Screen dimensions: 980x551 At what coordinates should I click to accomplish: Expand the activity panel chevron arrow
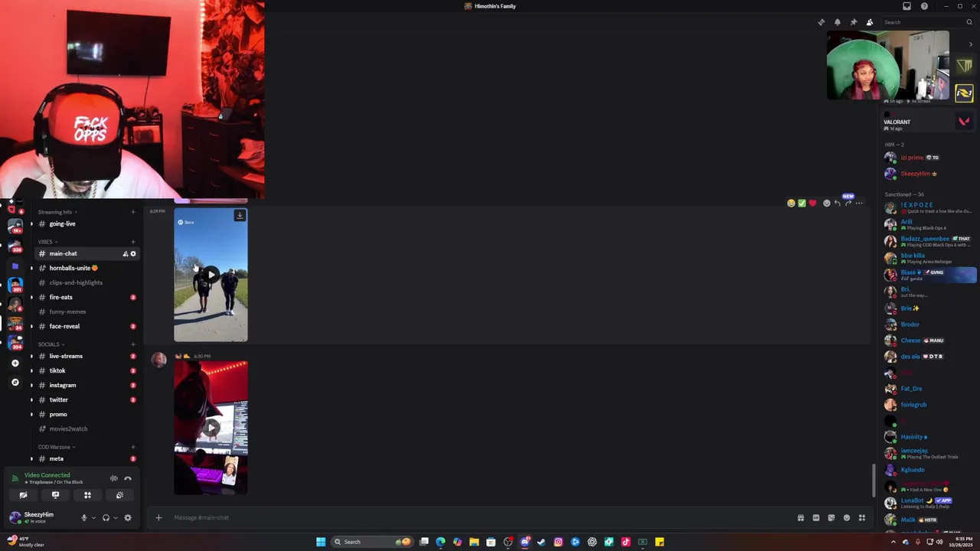(x=971, y=44)
